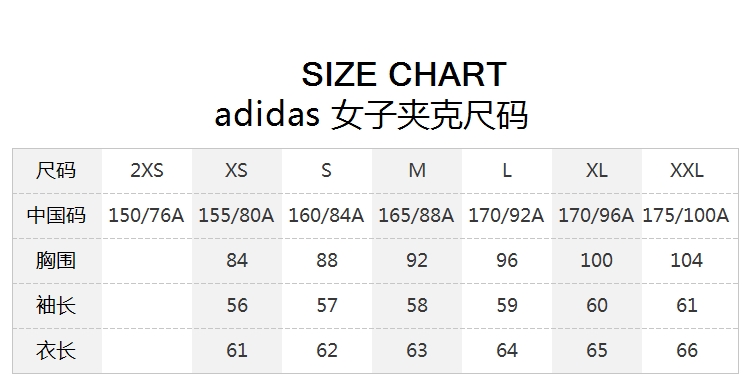Click the 165/88A China size cell
This screenshot has width=750, height=385.
coord(416,215)
